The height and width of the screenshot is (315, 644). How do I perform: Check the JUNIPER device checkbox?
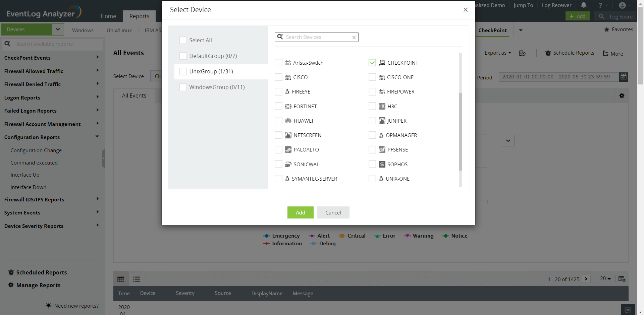click(372, 121)
